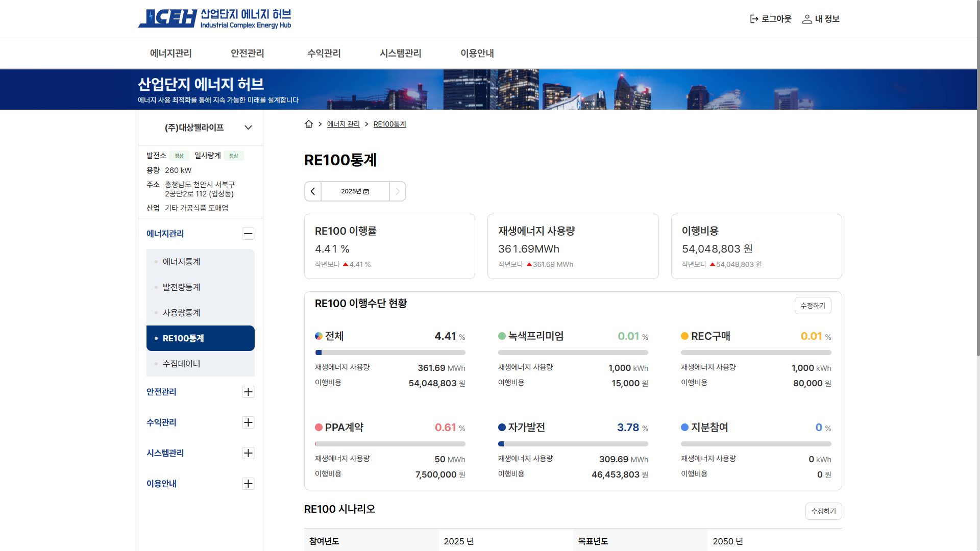
Task: Go to previous year arrow
Action: (313, 191)
